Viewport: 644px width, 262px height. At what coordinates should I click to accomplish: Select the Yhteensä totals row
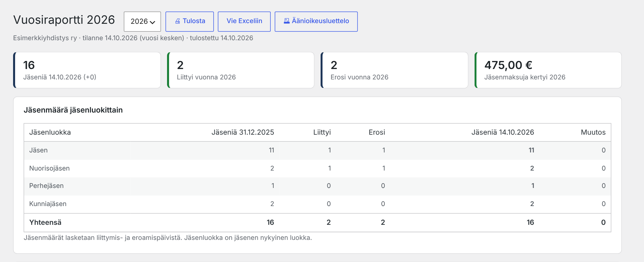(317, 222)
